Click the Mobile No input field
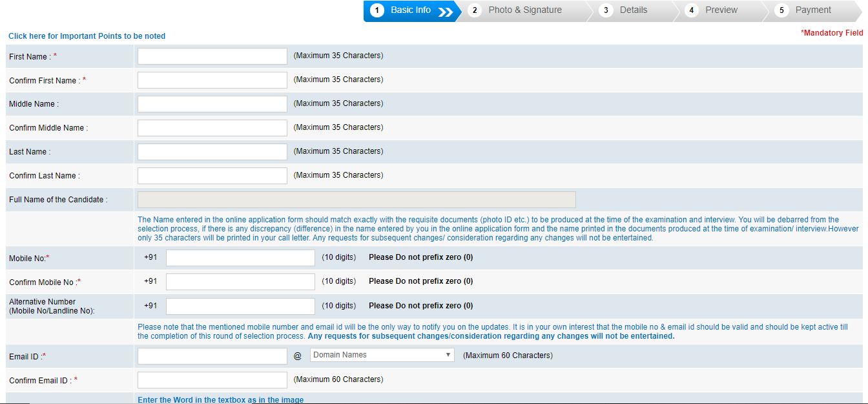868x404 pixels. pyautogui.click(x=240, y=258)
